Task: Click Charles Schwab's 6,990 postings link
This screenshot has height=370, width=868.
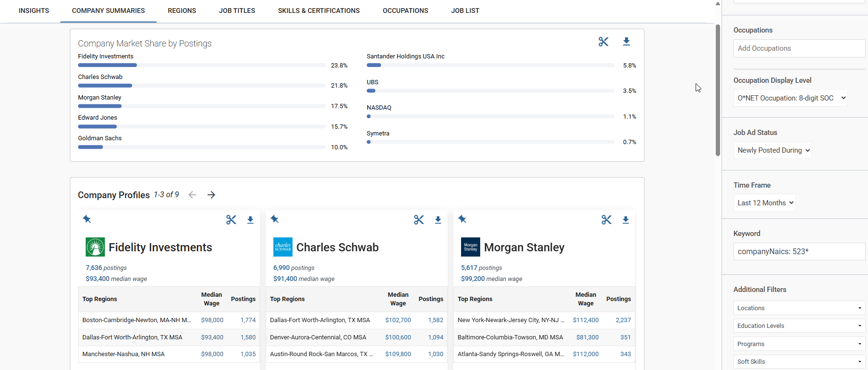Action: (x=294, y=268)
